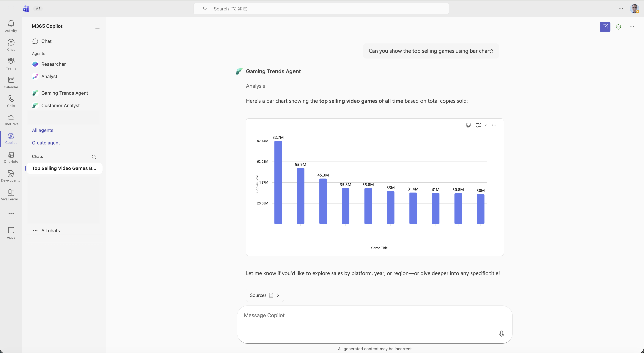This screenshot has height=353, width=644.
Task: Toggle the sidebar collapse control next to M365 Copilot
Action: tap(97, 26)
